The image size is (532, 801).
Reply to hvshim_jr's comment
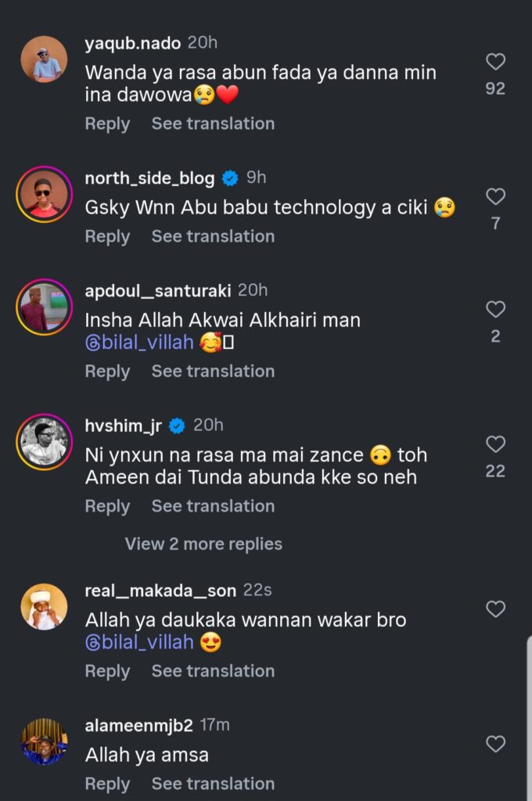tap(107, 506)
